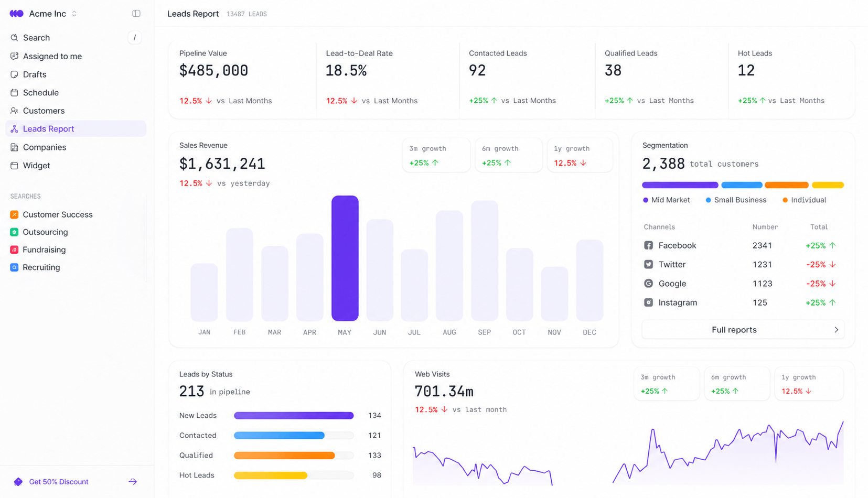
Task: Select the Web Visits 3m growth card
Action: [x=667, y=384]
